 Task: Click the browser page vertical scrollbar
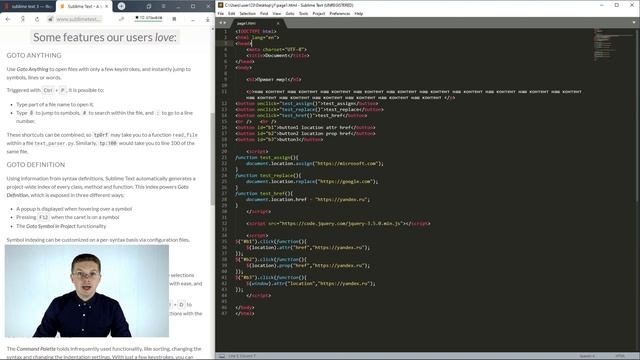click(x=212, y=159)
